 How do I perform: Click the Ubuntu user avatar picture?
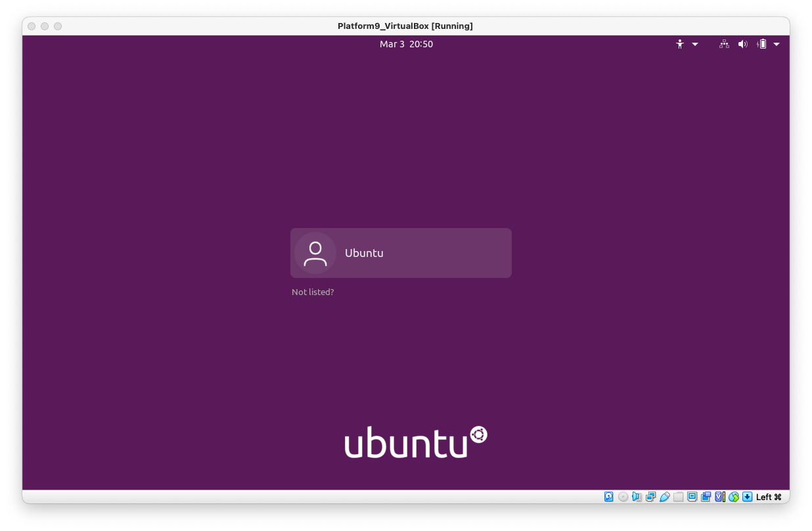pos(315,253)
